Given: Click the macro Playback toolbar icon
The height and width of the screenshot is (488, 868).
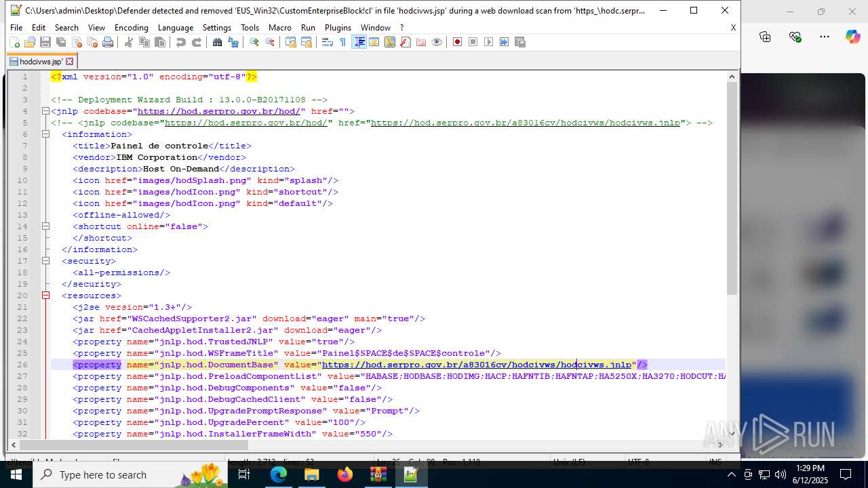Looking at the screenshot, I should 489,42.
